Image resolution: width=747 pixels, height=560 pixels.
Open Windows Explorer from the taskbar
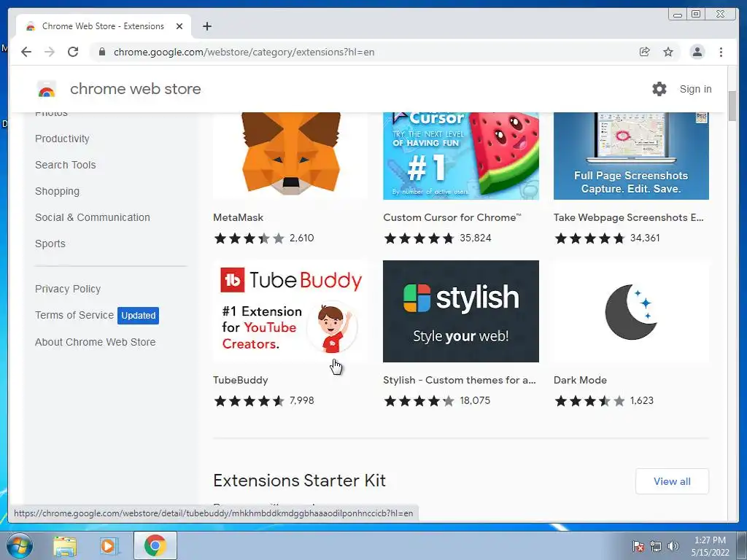point(65,545)
